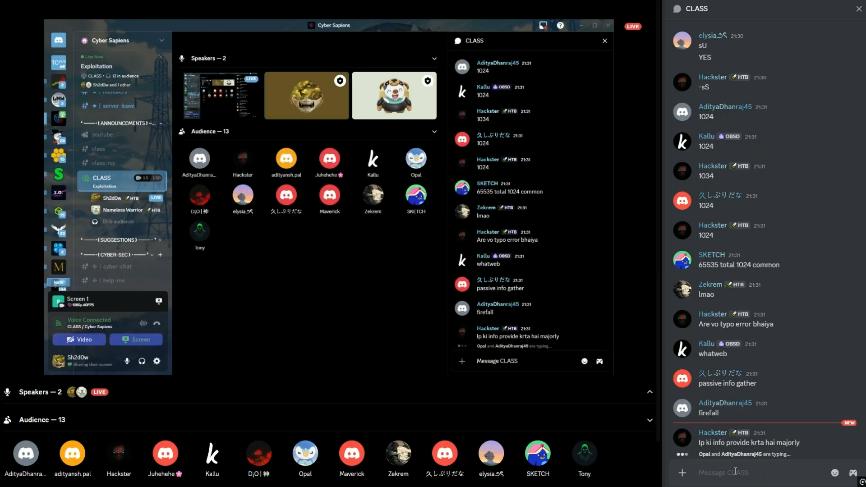Close the inner CLASS chat panel
The image size is (866, 487).
604,41
